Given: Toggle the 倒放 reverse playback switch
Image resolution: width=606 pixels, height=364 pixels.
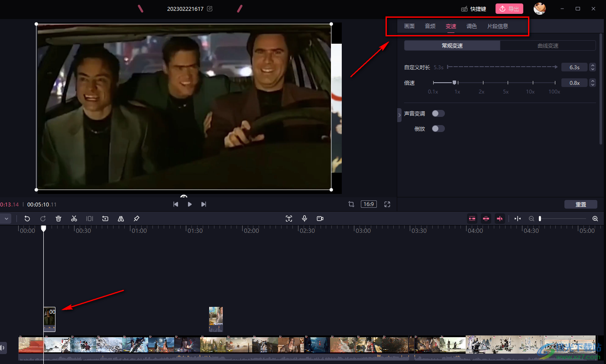Looking at the screenshot, I should [438, 129].
